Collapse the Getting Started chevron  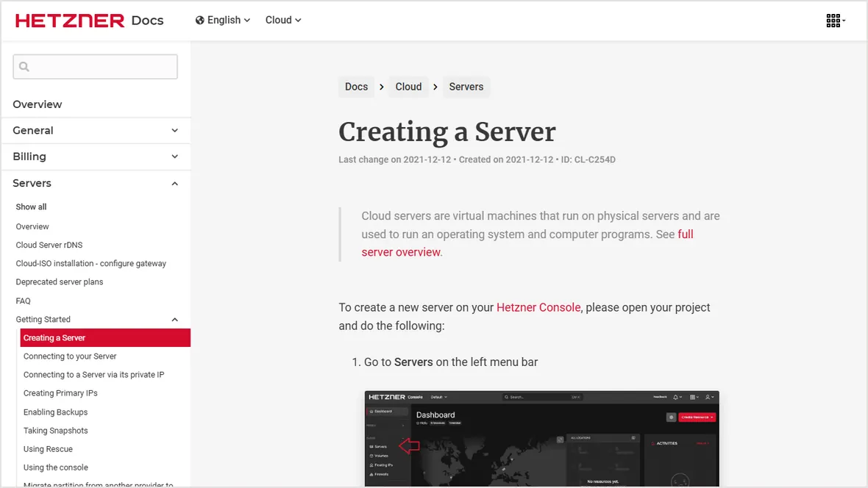click(x=174, y=320)
